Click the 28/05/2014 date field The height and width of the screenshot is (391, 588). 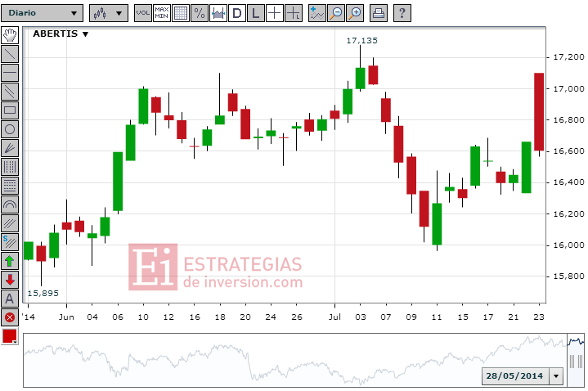pos(515,376)
